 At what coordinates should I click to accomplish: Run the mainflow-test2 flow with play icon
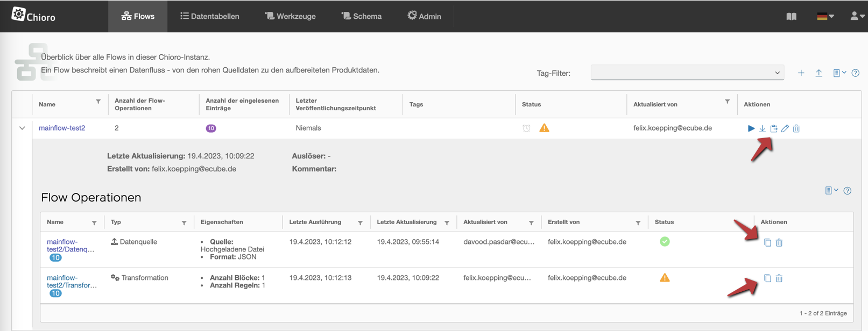751,128
